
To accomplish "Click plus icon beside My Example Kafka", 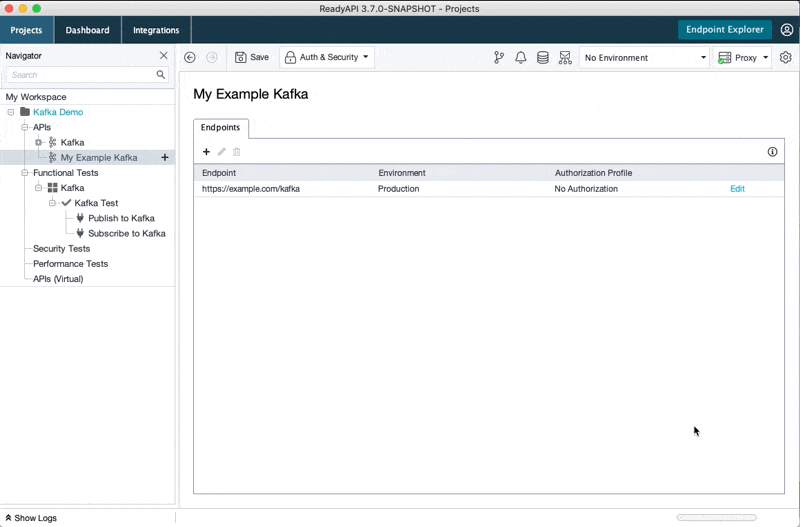I will coord(165,158).
